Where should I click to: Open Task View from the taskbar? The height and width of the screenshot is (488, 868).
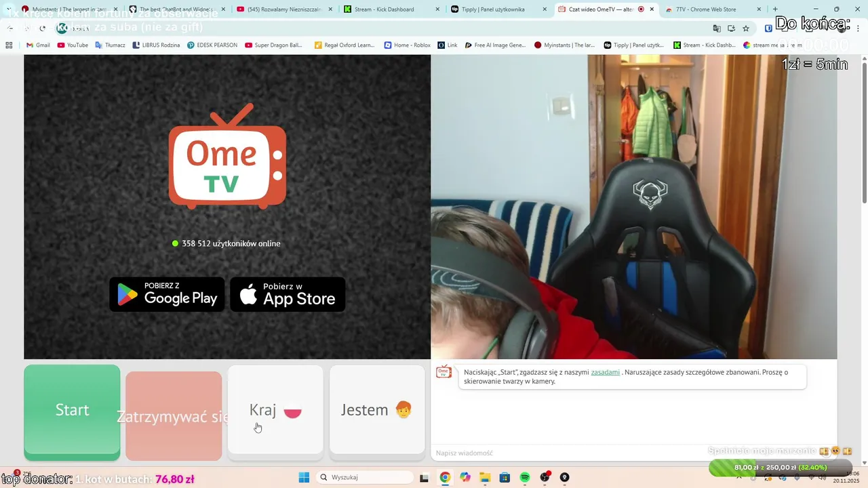pos(424,477)
